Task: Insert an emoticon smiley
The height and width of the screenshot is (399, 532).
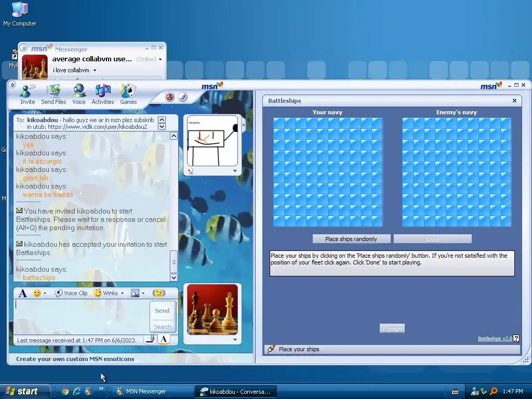Action: point(37,293)
